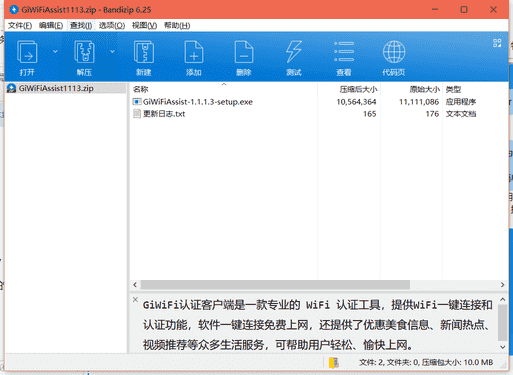Screen dimensions: 513x375
Task: Open the Edit (编辑) menu
Action: tap(51, 26)
